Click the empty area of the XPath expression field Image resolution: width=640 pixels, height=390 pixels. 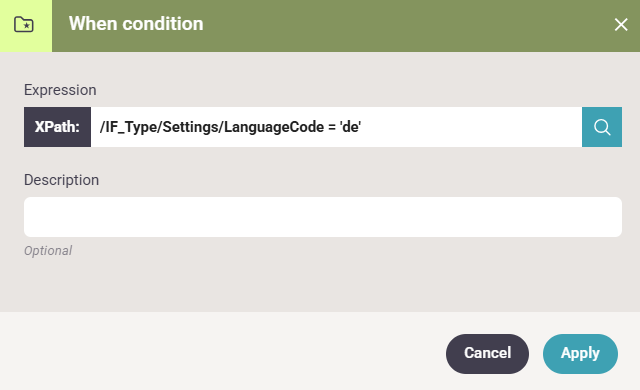click(469, 127)
